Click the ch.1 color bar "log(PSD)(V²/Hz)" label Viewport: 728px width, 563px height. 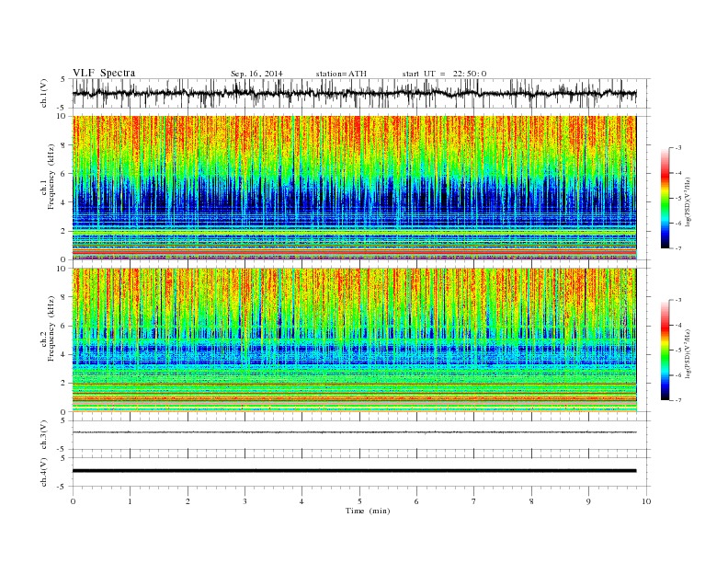coord(688,201)
